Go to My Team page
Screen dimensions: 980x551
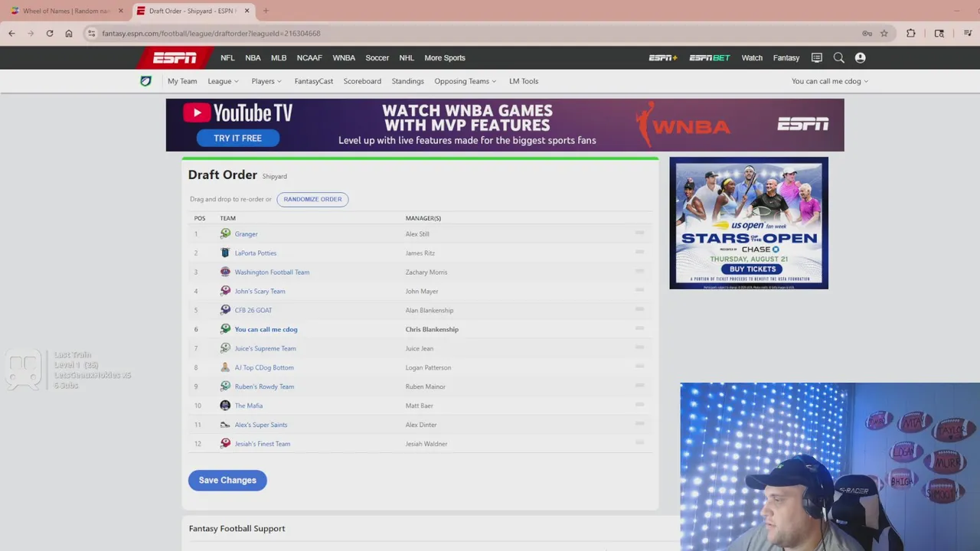pos(182,81)
